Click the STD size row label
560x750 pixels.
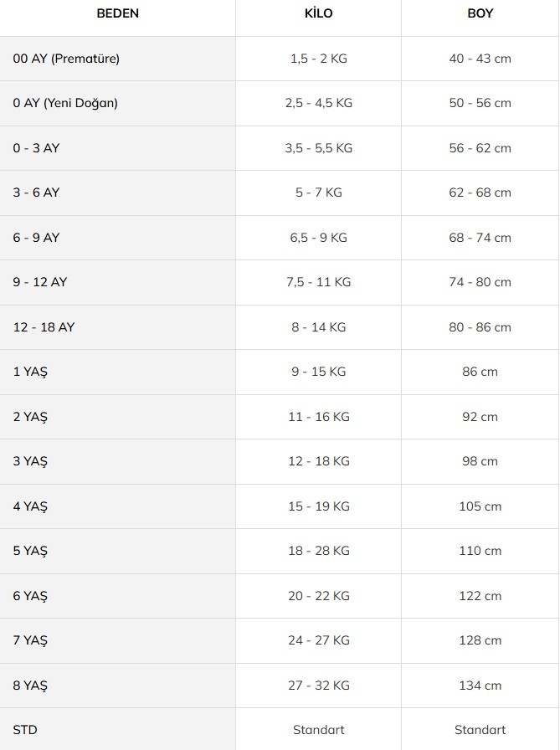(x=25, y=730)
